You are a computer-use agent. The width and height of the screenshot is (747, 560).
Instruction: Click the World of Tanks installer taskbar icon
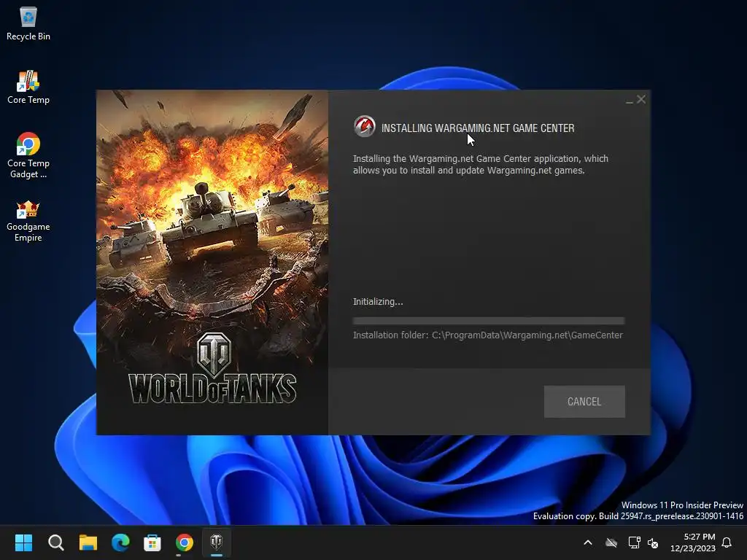coord(216,542)
